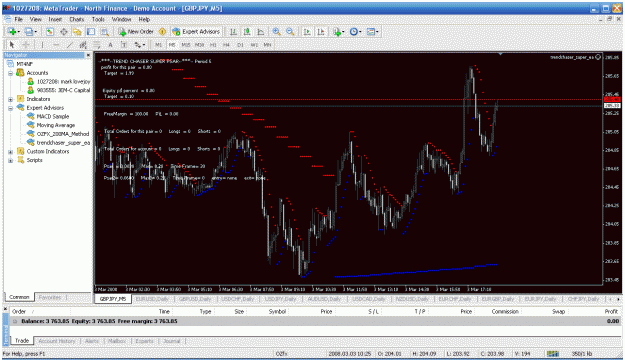
Task: Switch to Journal terminal tab
Action: 172,341
